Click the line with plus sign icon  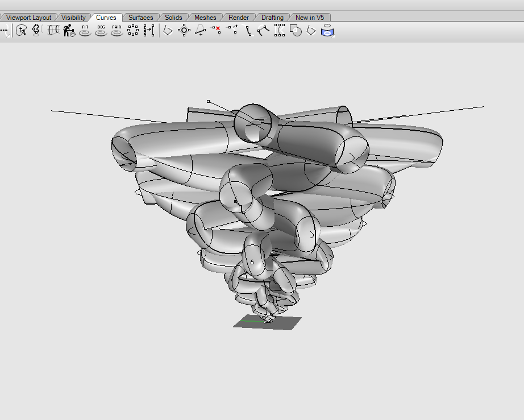[200, 30]
